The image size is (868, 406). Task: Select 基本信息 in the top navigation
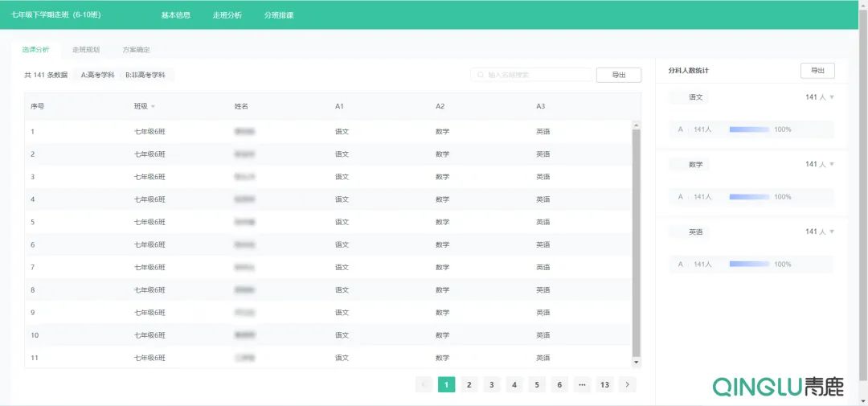pos(176,14)
